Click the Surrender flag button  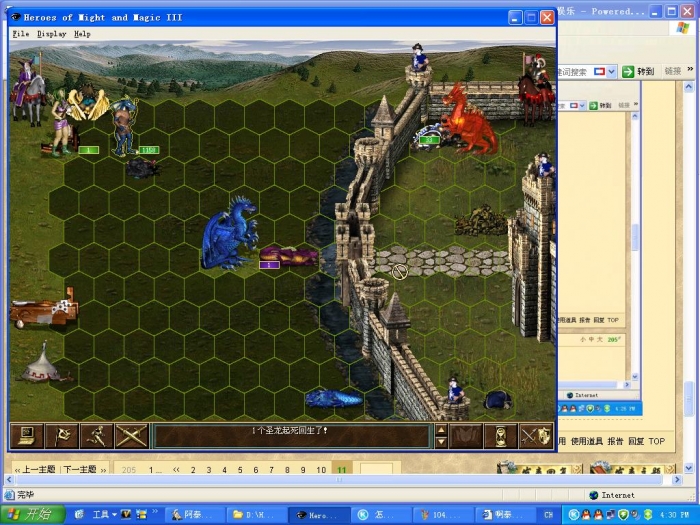[x=62, y=436]
